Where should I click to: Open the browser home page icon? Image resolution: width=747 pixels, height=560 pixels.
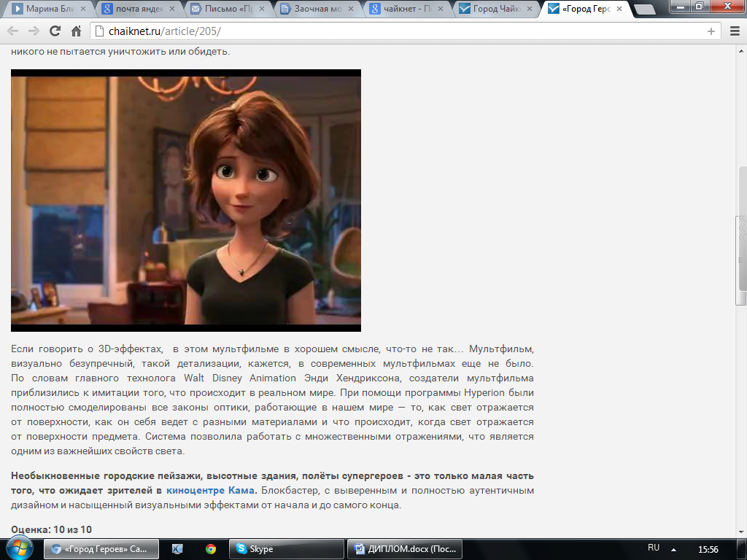pos(76,31)
